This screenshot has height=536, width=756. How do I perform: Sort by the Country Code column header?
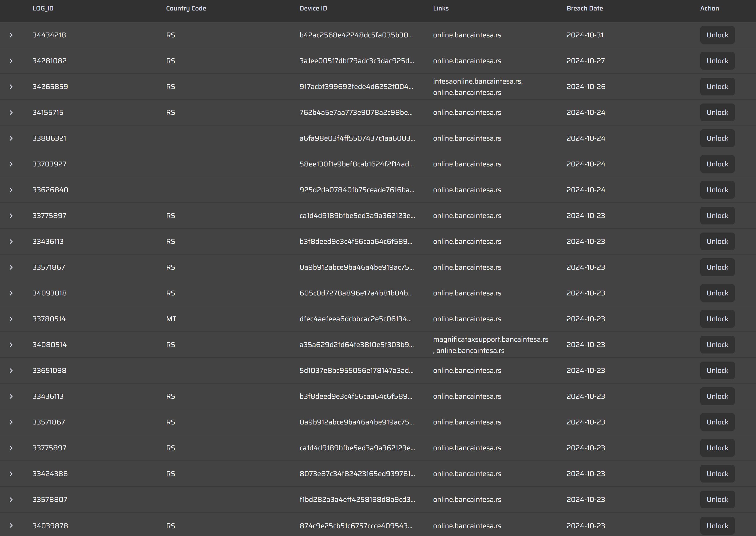[x=186, y=8]
